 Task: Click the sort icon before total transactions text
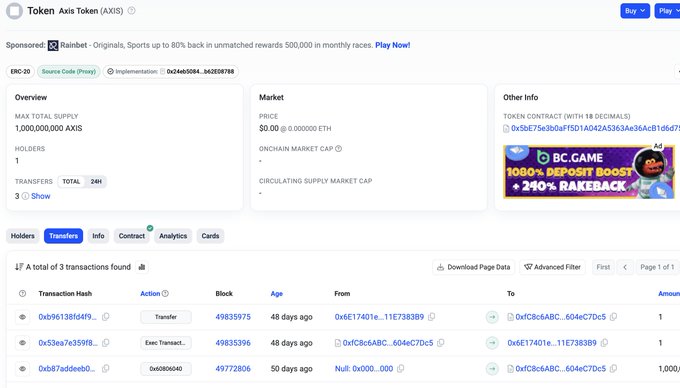(19, 267)
